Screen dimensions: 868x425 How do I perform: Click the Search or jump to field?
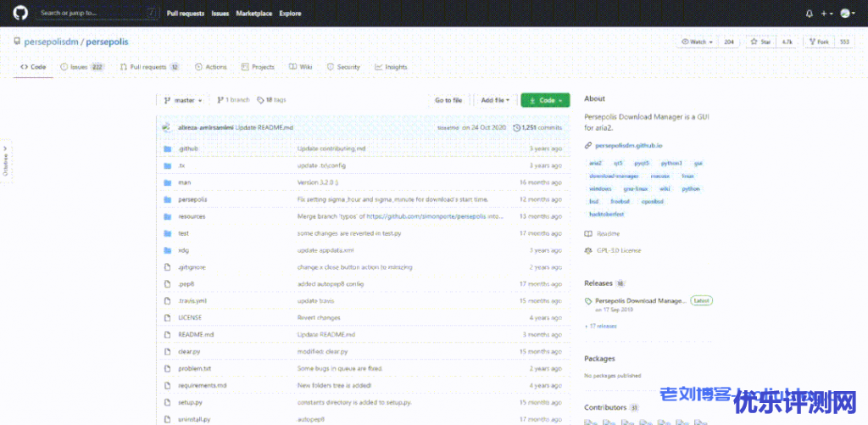click(93, 14)
